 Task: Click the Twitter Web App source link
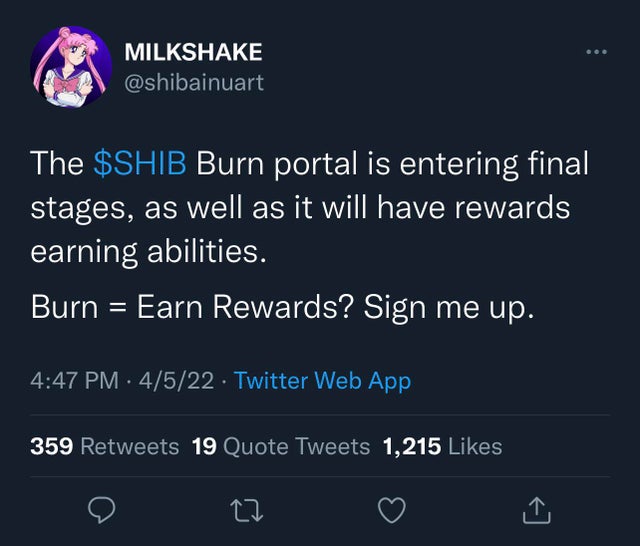[x=322, y=381]
